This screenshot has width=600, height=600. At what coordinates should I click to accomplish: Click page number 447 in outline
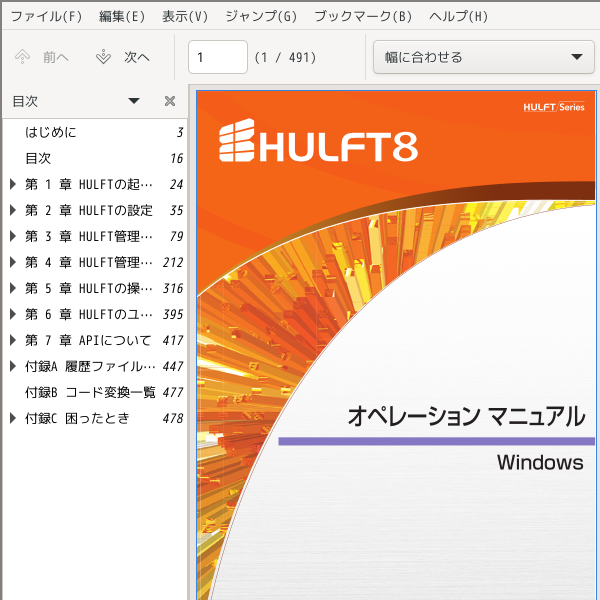click(173, 366)
